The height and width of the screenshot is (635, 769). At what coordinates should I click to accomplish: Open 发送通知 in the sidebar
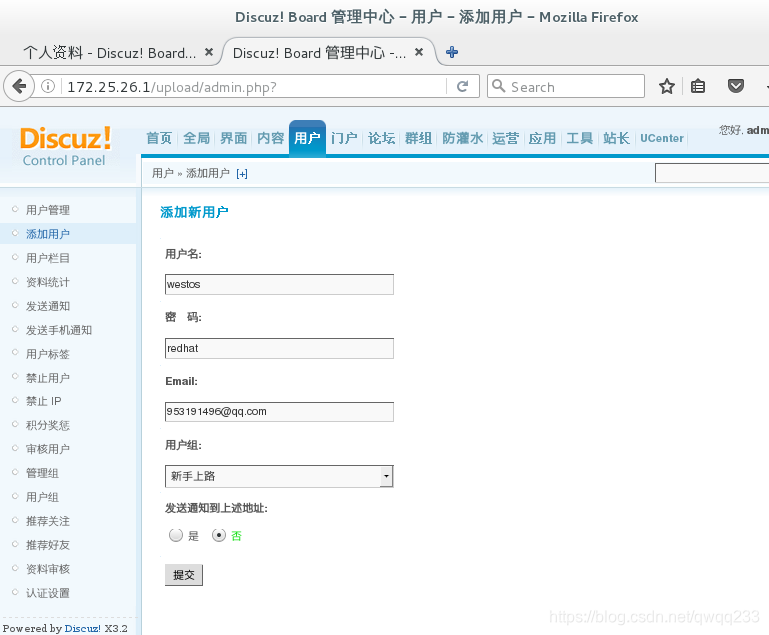tap(48, 306)
